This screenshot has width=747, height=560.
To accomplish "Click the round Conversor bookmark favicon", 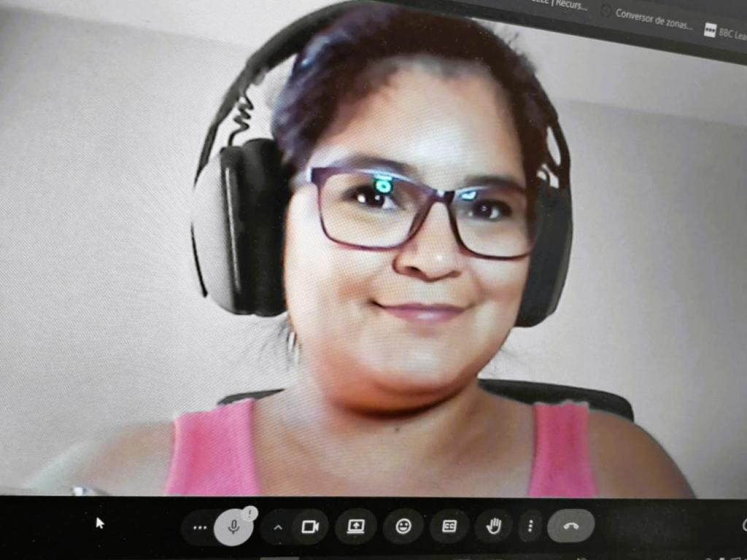I will point(605,11).
